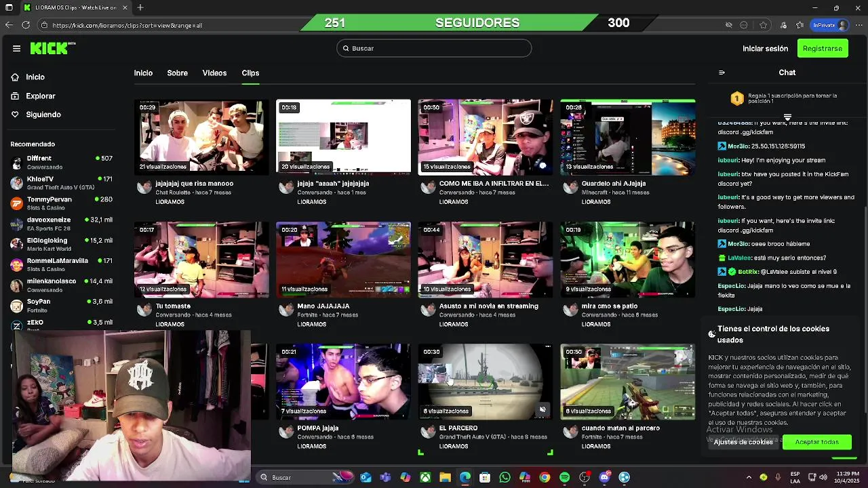Open OBS Studio from taskbar
The width and height of the screenshot is (868, 488).
585,477
